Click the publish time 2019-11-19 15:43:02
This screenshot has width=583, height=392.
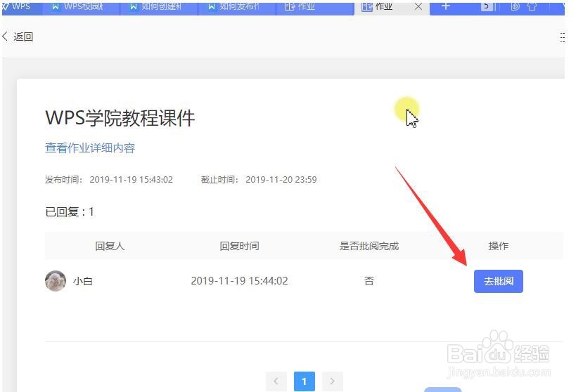click(x=132, y=179)
